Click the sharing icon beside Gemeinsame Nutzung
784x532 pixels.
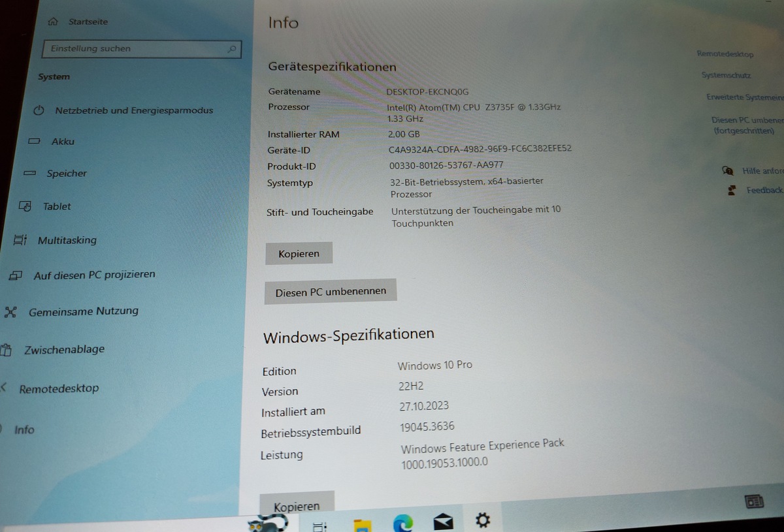coord(10,311)
